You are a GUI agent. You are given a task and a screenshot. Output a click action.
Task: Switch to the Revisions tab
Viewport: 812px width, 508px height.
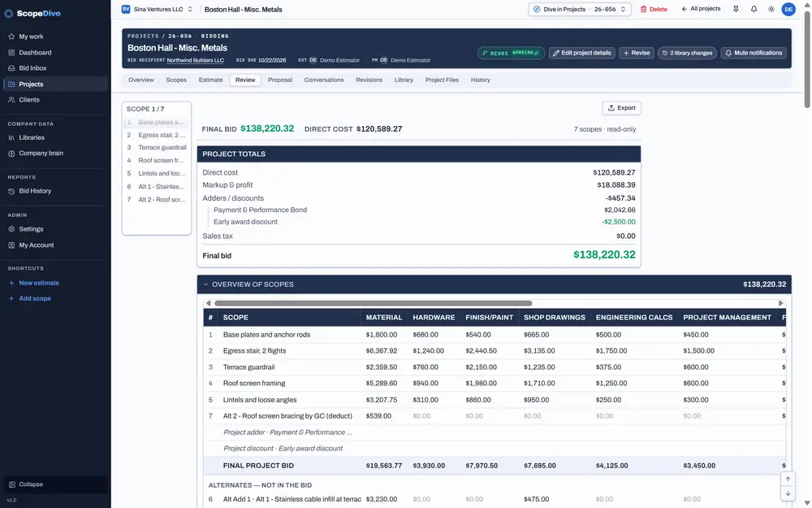pyautogui.click(x=369, y=80)
